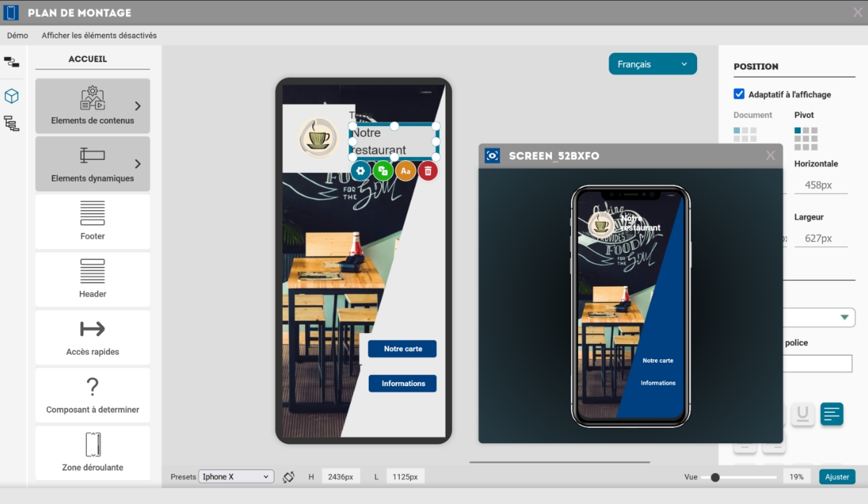Open the Presets Iphone X dropdown
Image resolution: width=868 pixels, height=504 pixels.
(236, 476)
